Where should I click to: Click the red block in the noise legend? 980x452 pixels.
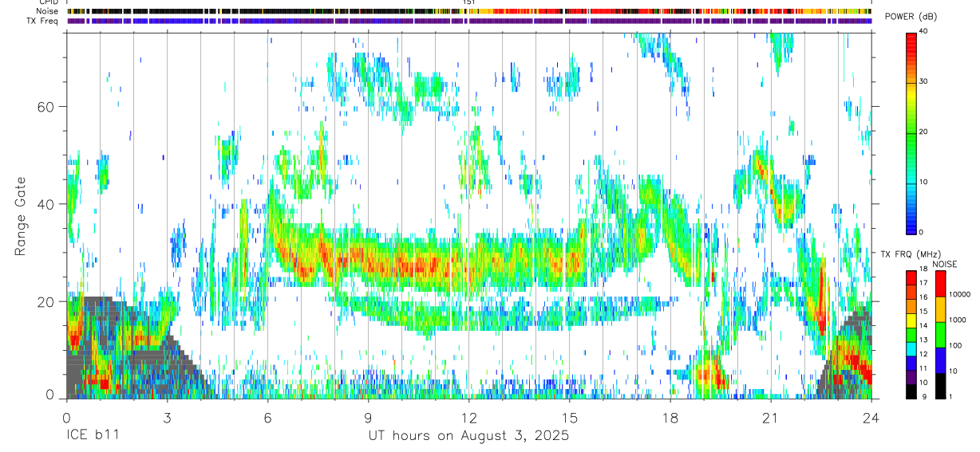(940, 284)
